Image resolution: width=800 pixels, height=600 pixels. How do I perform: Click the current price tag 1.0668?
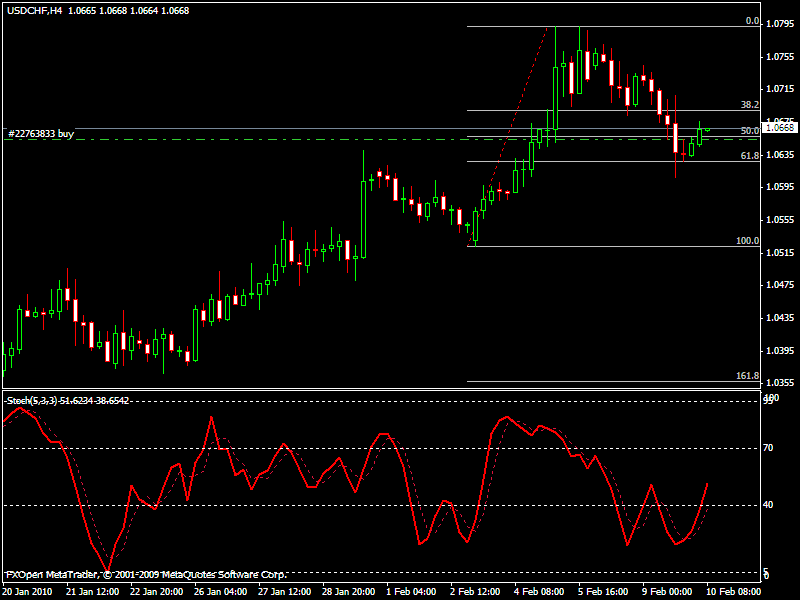pos(780,127)
